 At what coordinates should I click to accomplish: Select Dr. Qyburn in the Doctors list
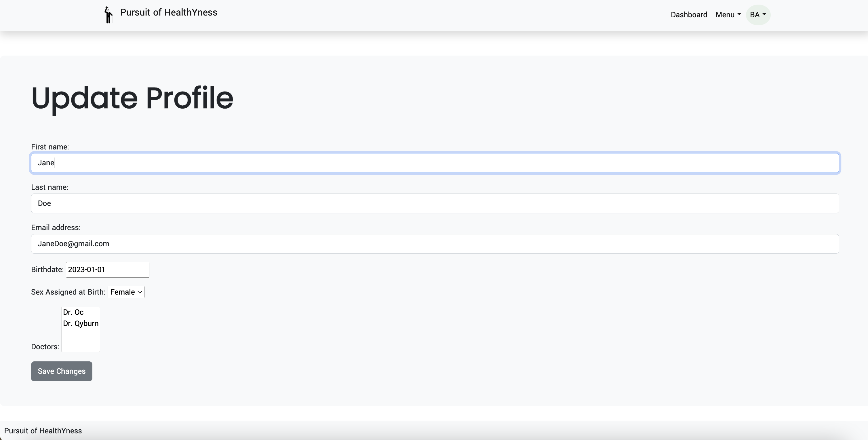[x=81, y=323]
